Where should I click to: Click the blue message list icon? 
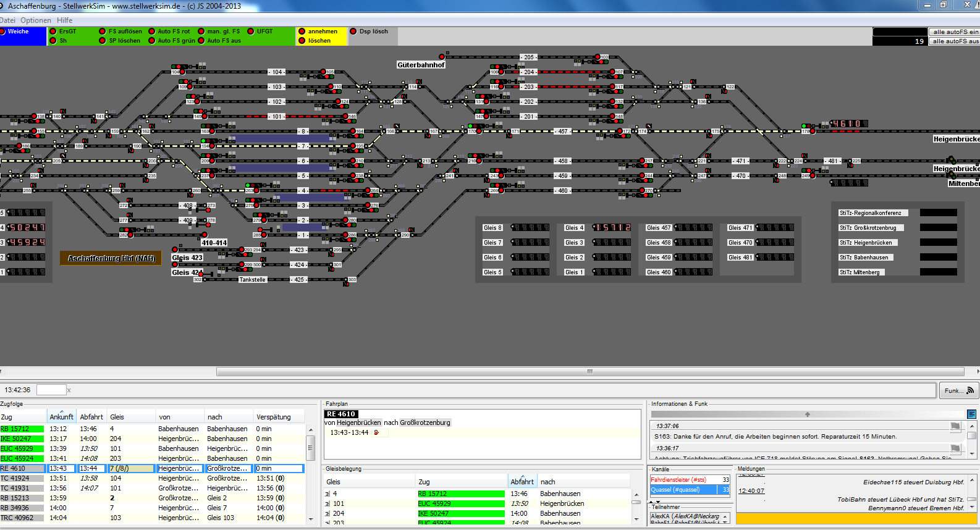[971, 414]
